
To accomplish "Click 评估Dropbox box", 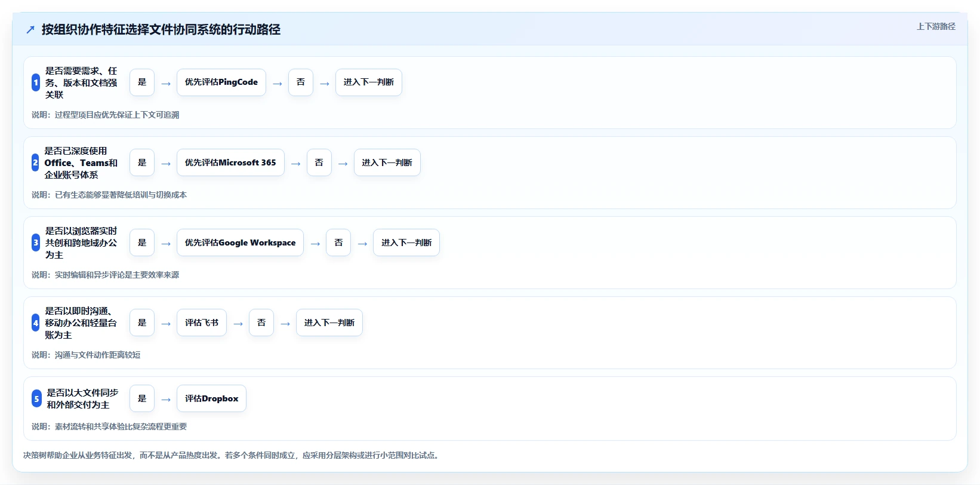I will 211,398.
